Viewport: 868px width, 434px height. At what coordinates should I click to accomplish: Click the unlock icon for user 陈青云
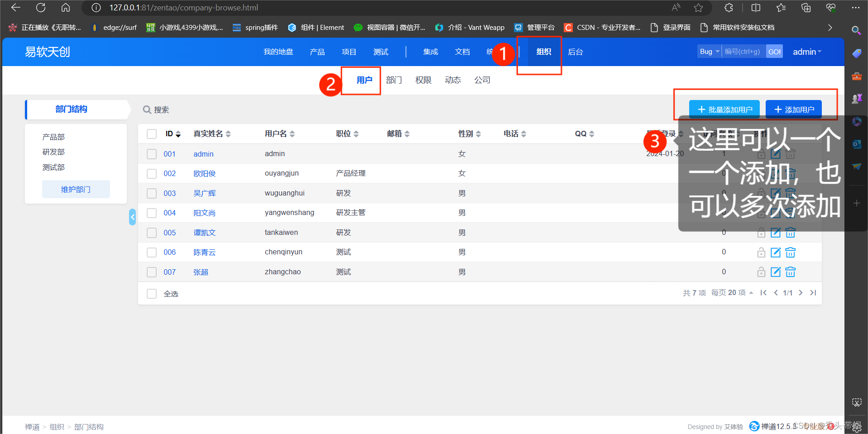coord(761,252)
